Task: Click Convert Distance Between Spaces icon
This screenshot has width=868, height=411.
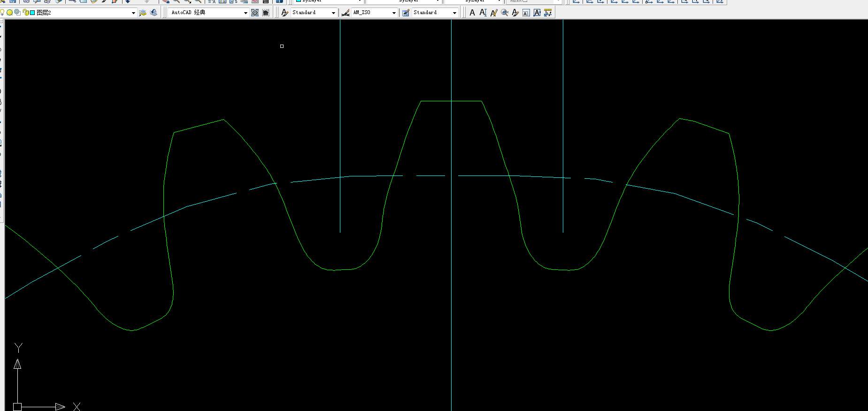Action: pos(548,13)
